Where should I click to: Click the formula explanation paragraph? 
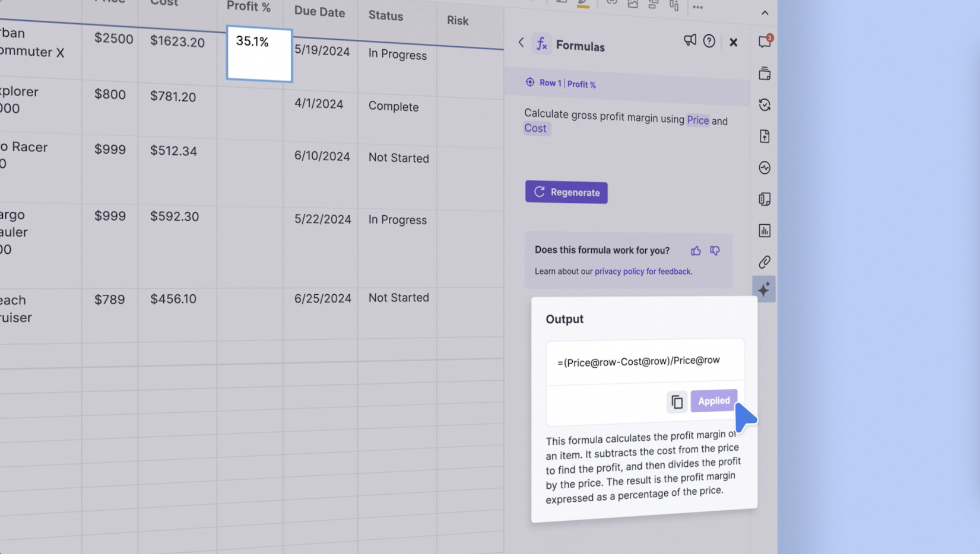click(643, 466)
